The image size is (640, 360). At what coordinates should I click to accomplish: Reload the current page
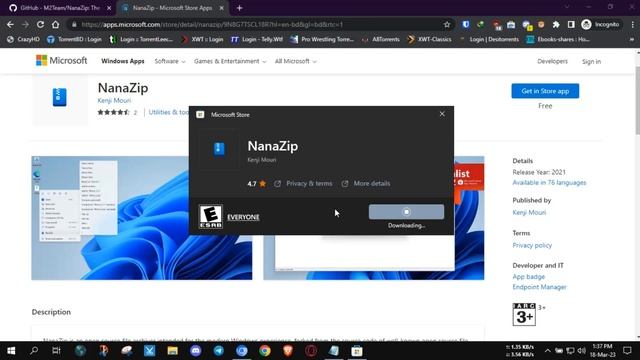[40, 24]
